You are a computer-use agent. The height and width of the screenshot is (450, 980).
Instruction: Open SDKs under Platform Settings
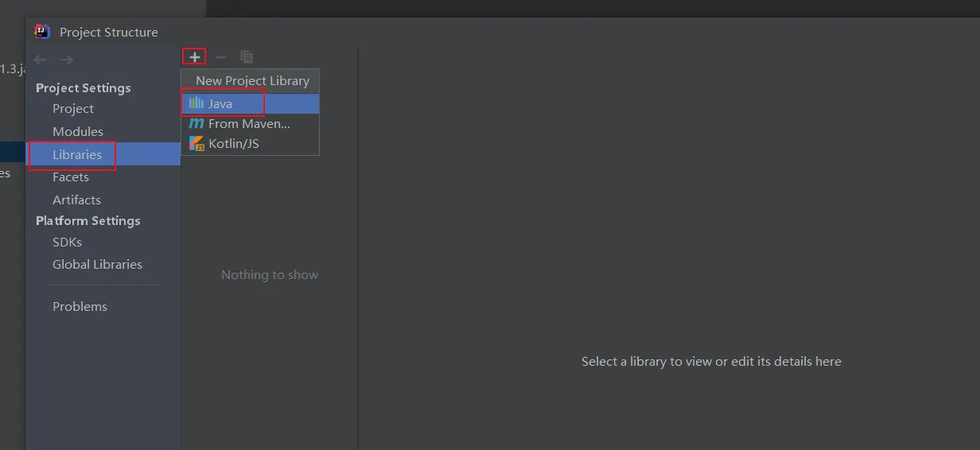(x=68, y=242)
